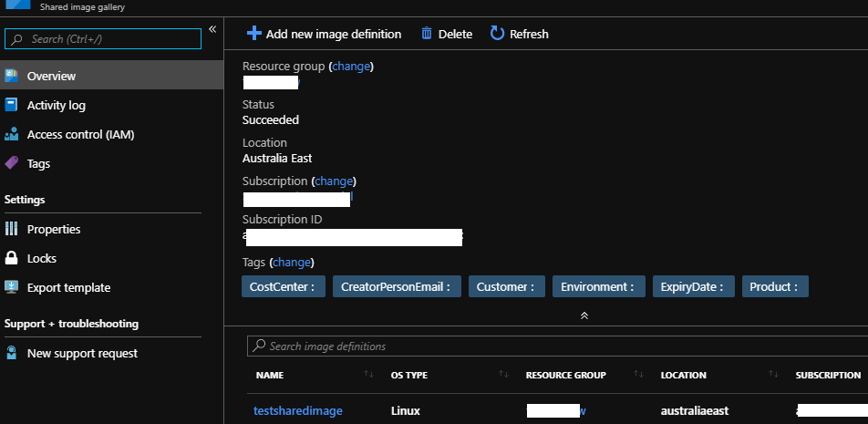
Task: Sort table by Location column
Action: [x=773, y=375]
